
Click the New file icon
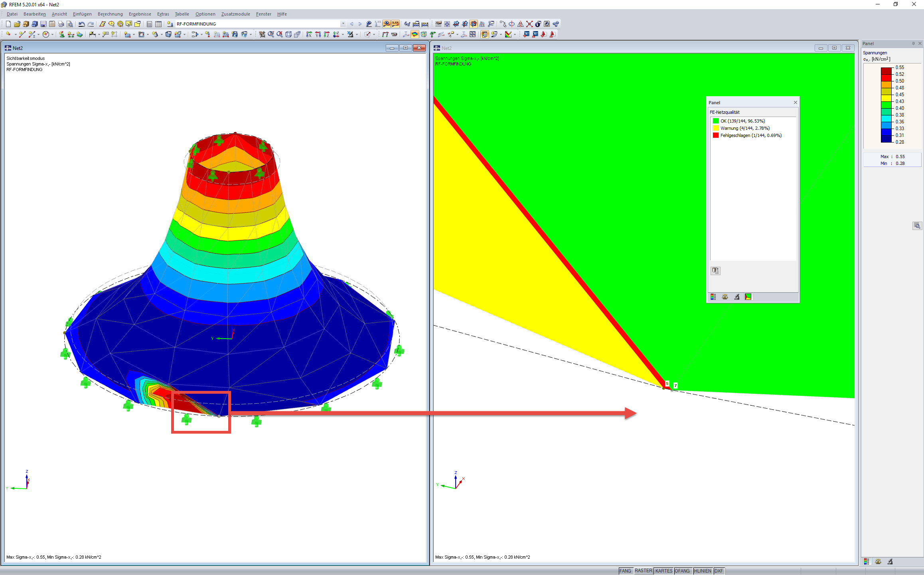coord(8,24)
